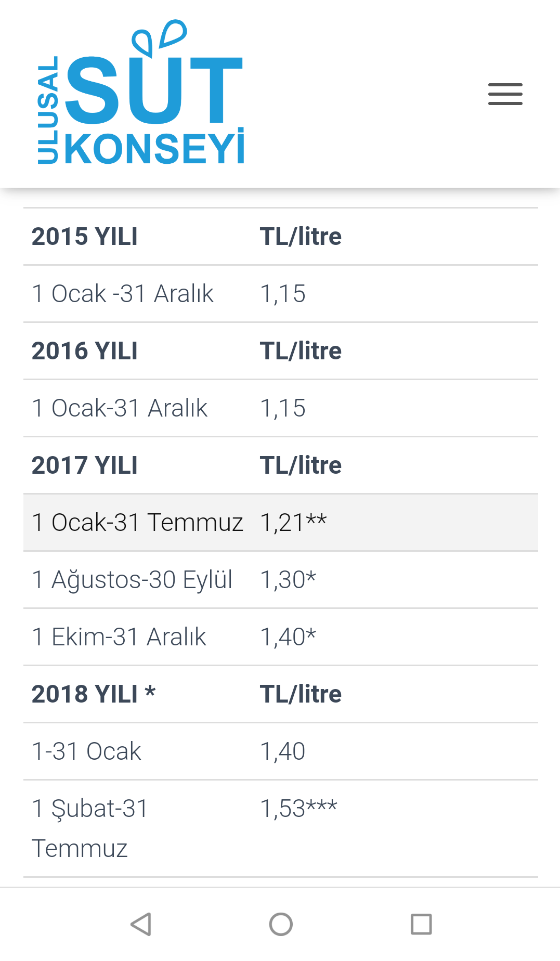Select the 1,21** price value
This screenshot has height=961, width=560.
[x=293, y=522]
